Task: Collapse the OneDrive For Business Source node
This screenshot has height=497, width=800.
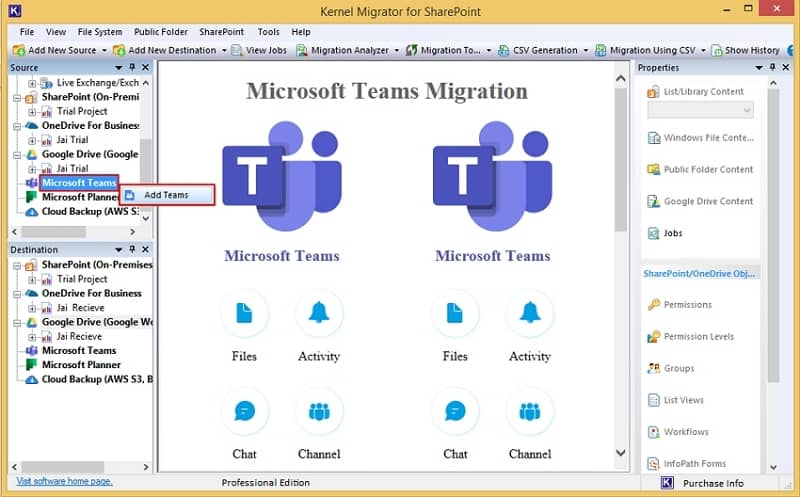Action: 17,126
